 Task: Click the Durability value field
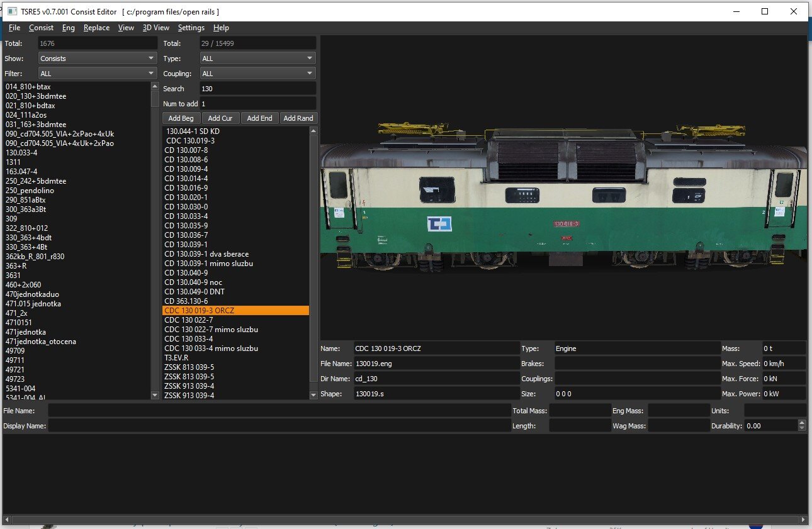tap(770, 426)
